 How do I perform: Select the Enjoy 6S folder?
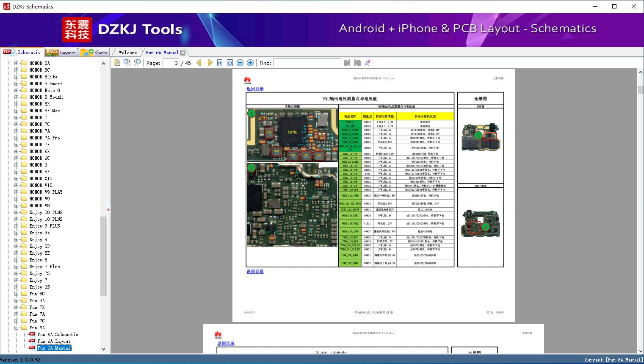click(x=39, y=287)
